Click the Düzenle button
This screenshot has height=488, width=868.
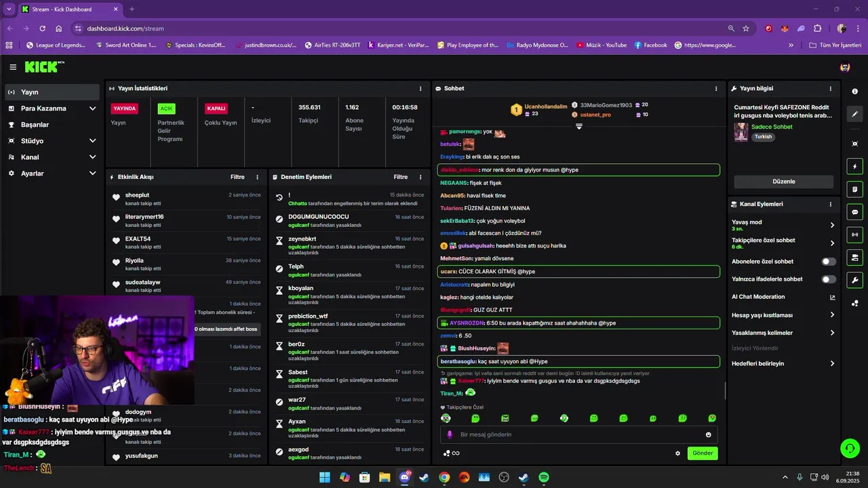784,182
